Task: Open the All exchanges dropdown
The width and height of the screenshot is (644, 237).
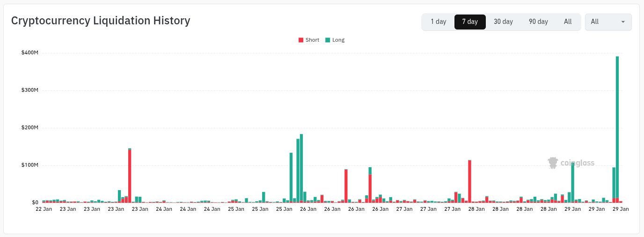Action: 608,22
